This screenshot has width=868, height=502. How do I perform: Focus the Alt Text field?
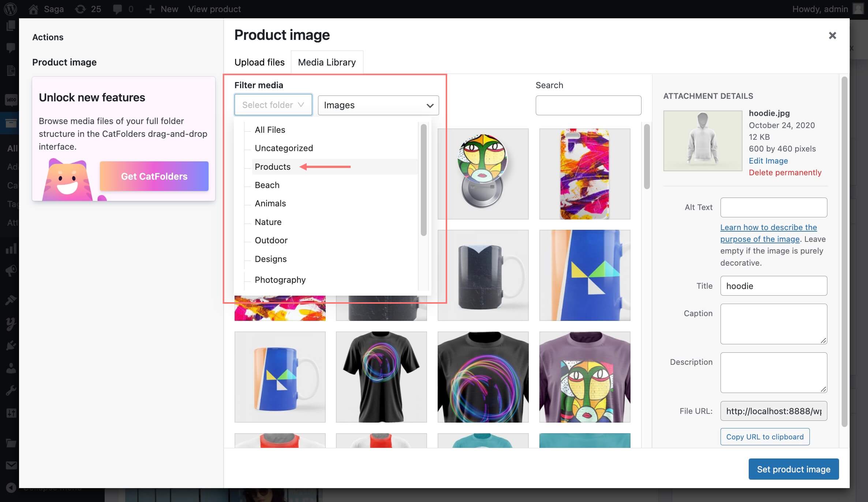click(x=774, y=207)
